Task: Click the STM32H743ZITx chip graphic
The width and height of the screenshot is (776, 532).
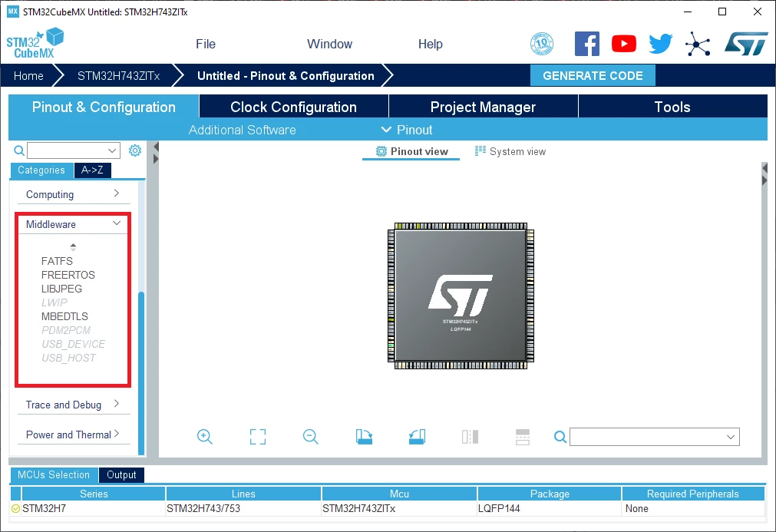Action: click(461, 296)
